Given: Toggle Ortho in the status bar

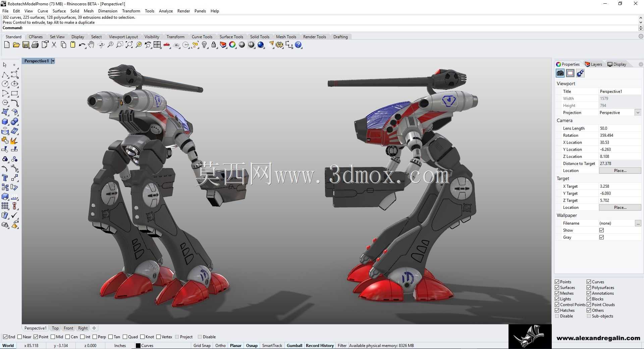Looking at the screenshot, I should coord(220,345).
